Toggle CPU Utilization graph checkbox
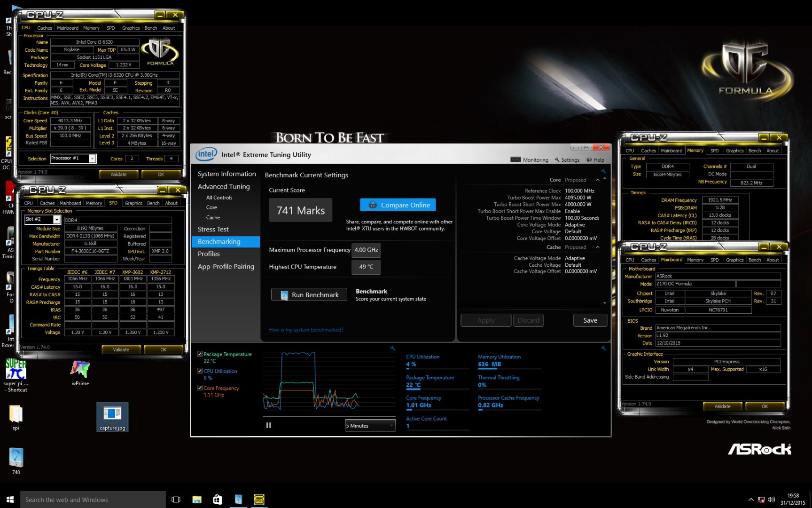 (200, 371)
